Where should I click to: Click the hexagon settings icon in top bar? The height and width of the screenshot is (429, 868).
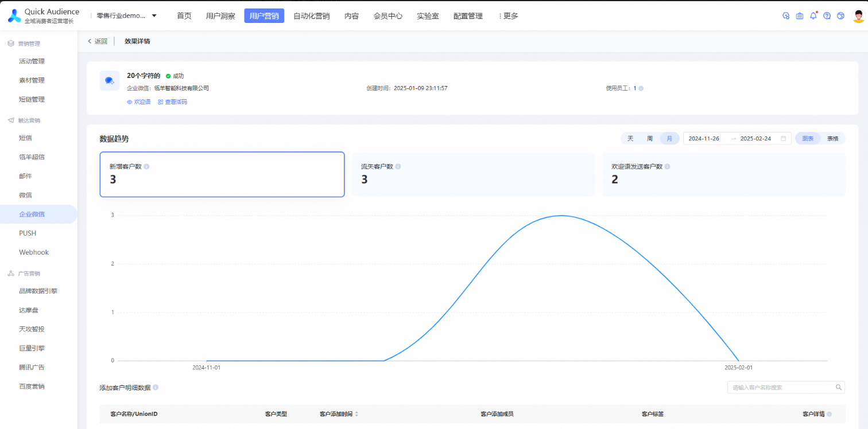[x=786, y=16]
